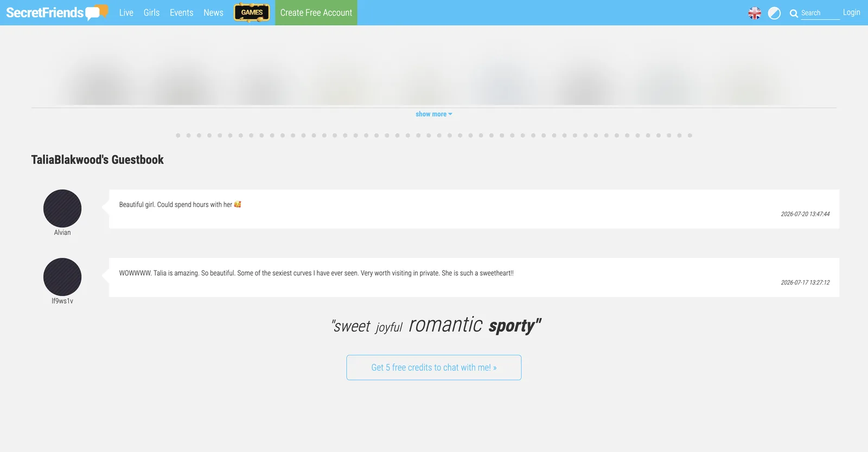Open the Live menu item
868x452 pixels.
(x=126, y=12)
